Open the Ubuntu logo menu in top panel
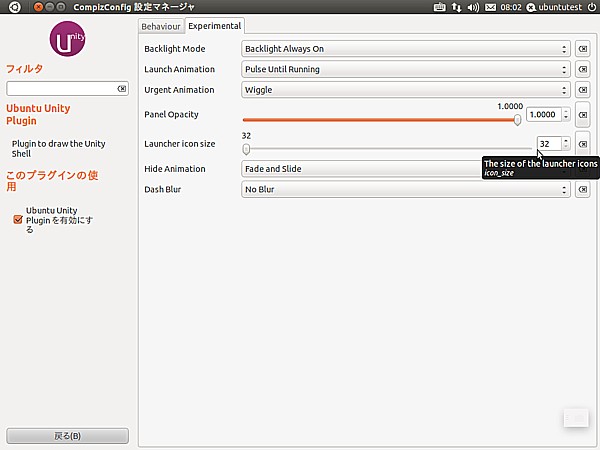600x450 pixels. [15, 7]
